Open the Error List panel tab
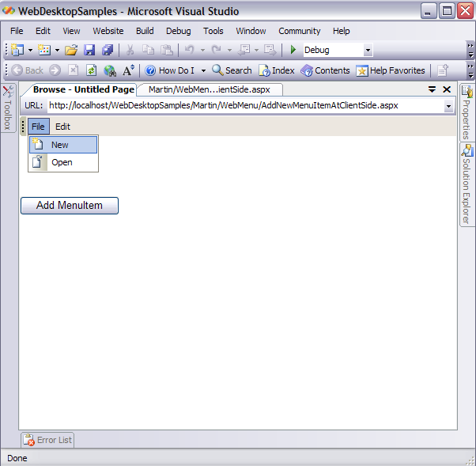The width and height of the screenshot is (476, 466). click(47, 440)
